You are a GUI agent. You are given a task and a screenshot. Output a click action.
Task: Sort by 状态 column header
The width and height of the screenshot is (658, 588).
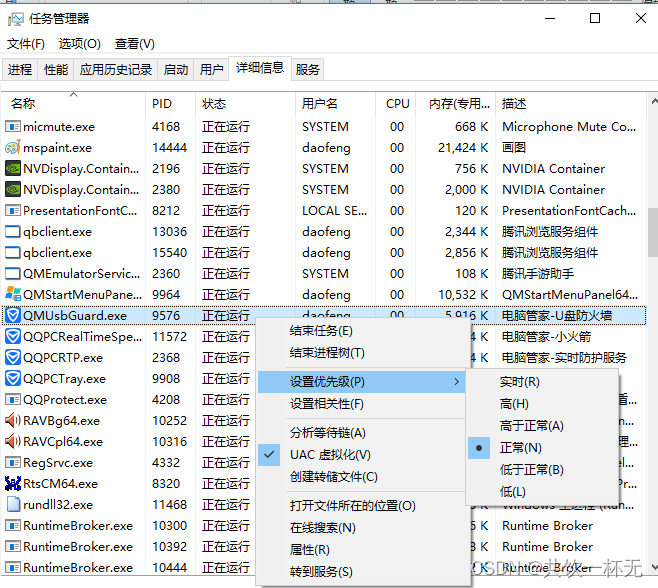245,103
